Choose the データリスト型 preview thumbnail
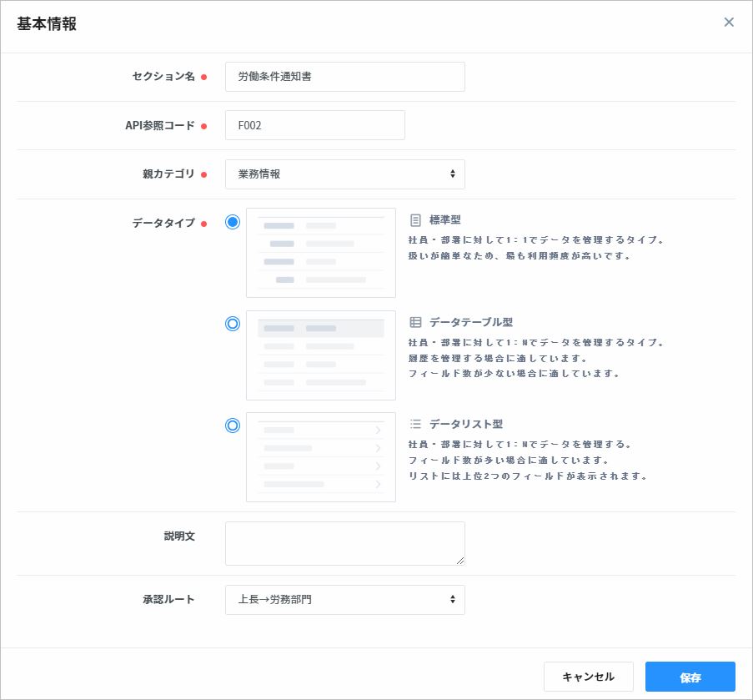This screenshot has width=753, height=700. pos(321,456)
